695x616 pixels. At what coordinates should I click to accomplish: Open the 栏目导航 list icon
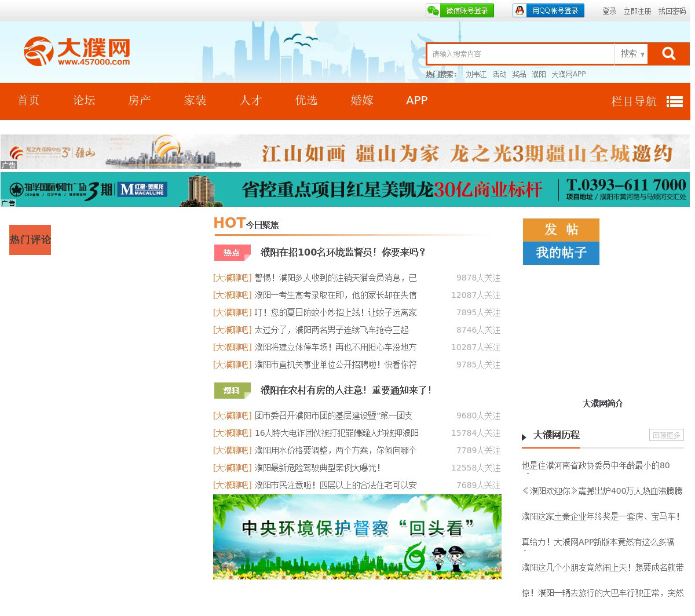coord(674,101)
